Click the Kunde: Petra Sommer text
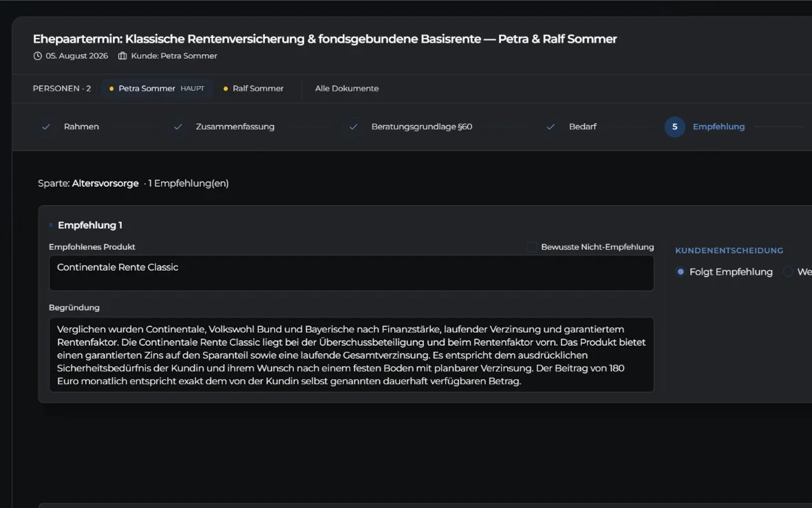Screen dimensions: 812x508 (174, 56)
